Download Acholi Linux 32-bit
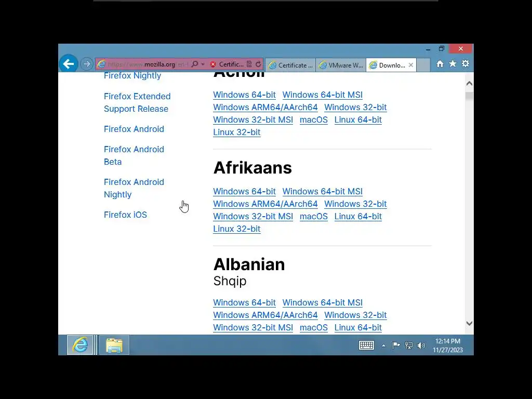 tap(237, 132)
